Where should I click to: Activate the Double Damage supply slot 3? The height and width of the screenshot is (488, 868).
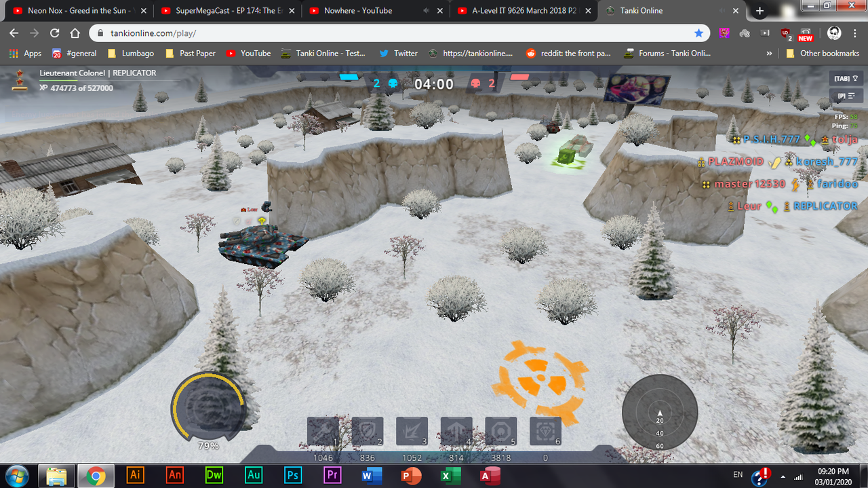tap(412, 432)
